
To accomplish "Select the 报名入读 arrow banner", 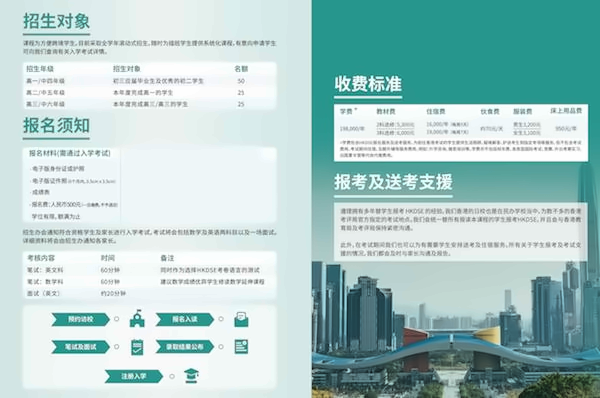I will [x=185, y=319].
